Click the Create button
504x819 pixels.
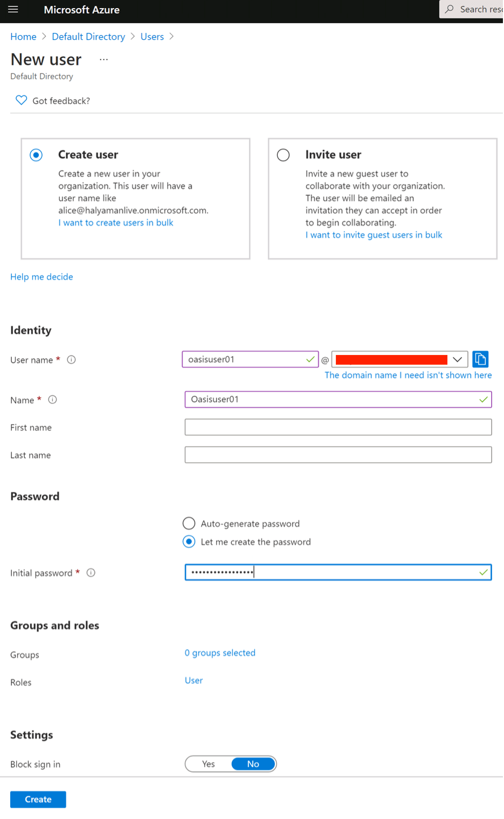pos(38,800)
